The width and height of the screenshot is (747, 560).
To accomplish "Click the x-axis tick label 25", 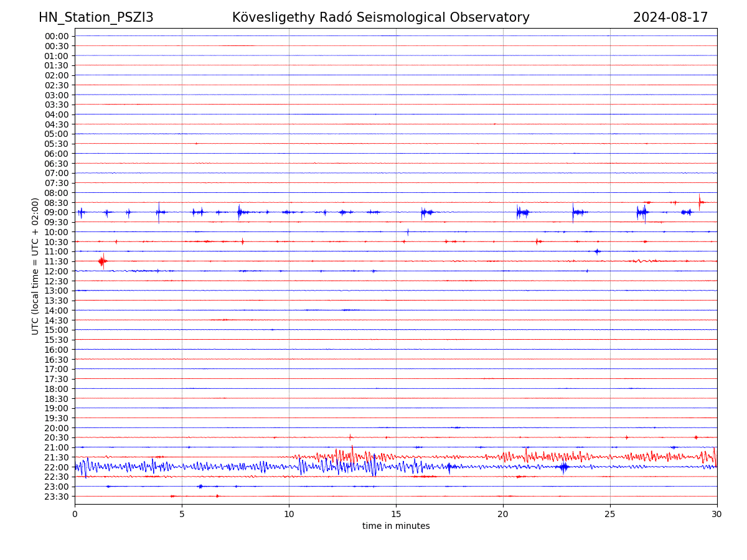I will [610, 515].
